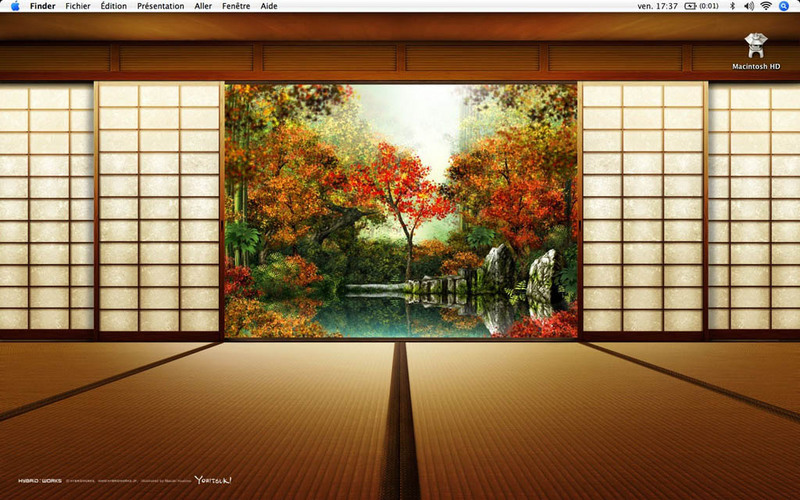Open Spotlight search

click(x=784, y=6)
